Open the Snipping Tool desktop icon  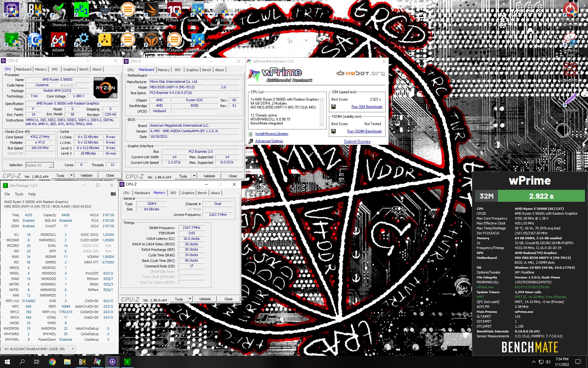click(570, 44)
